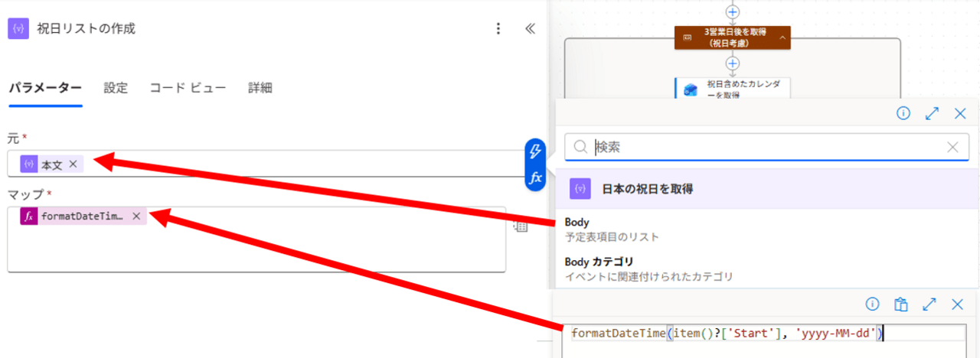Expand the dynamic content popup to full size
980x358 pixels.
click(932, 114)
